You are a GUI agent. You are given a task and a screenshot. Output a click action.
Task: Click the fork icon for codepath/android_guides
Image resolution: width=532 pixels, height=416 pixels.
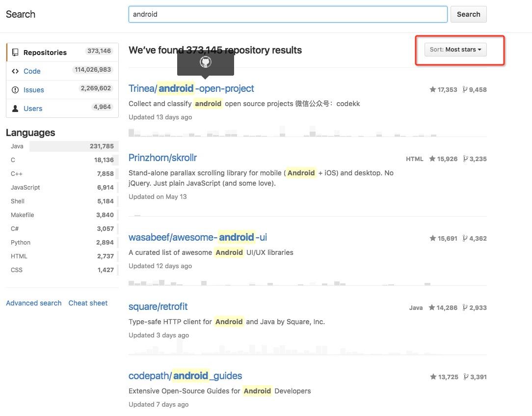(x=466, y=377)
